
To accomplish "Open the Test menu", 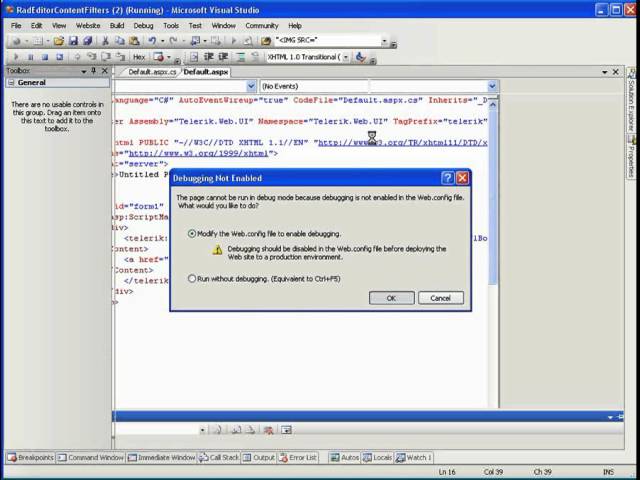I will click(195, 25).
